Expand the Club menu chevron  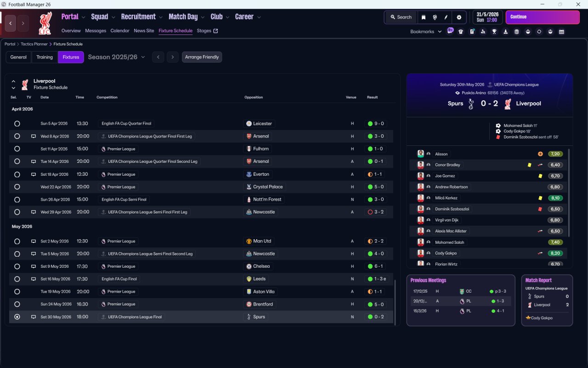(227, 17)
